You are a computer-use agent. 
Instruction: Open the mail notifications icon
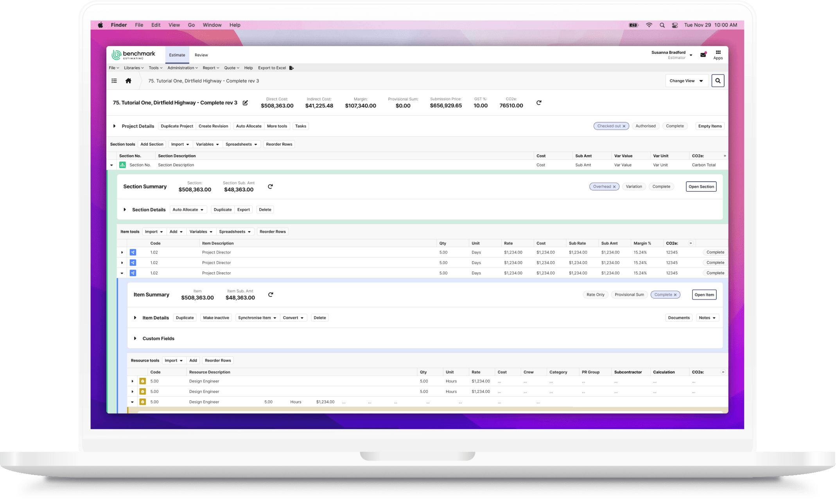[703, 55]
